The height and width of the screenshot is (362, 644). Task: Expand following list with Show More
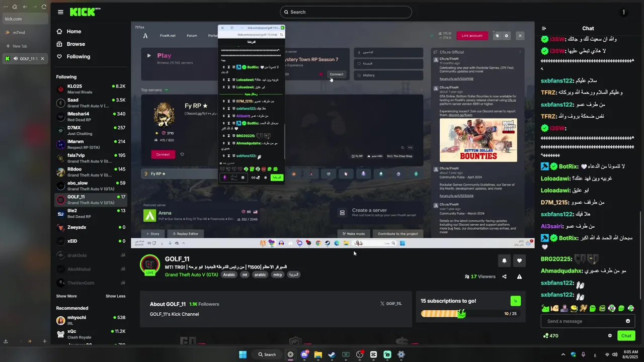pyautogui.click(x=66, y=296)
